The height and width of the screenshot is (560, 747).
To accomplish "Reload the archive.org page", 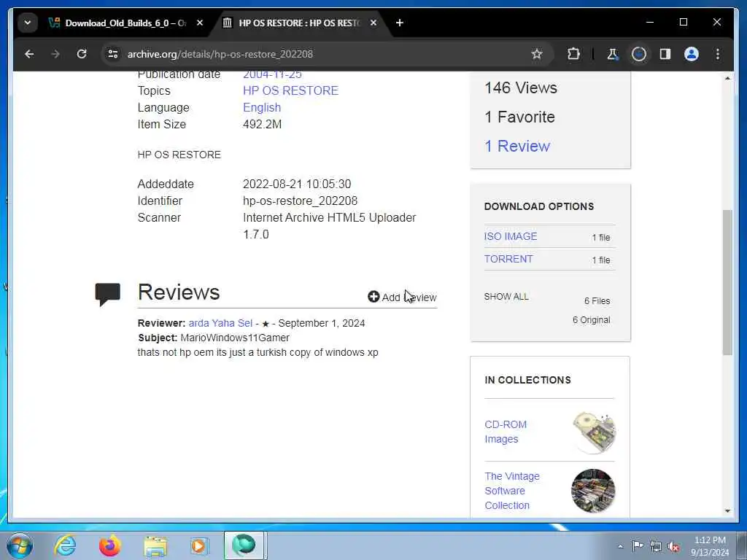I will (x=82, y=54).
